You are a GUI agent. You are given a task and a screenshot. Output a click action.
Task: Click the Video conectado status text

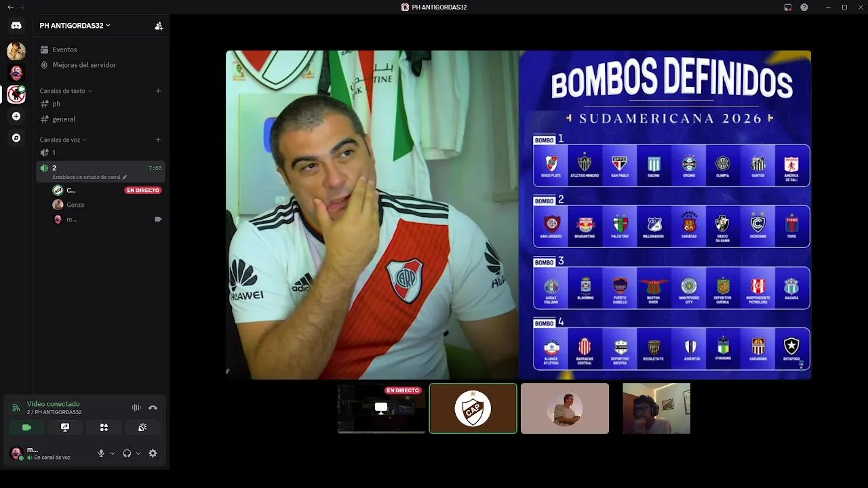(54, 404)
